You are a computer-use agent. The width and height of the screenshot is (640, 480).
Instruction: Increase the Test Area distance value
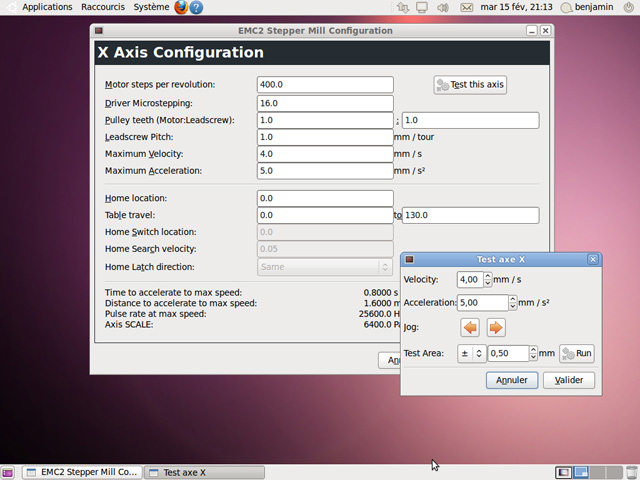[x=533, y=350]
